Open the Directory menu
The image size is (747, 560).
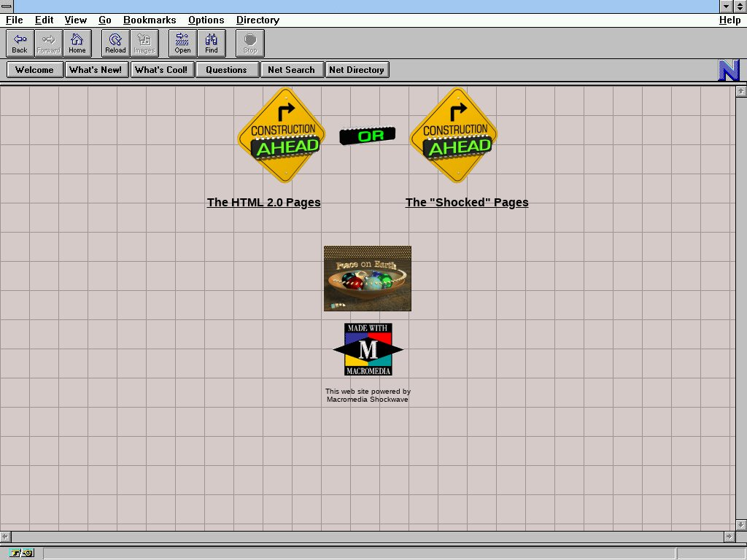258,20
